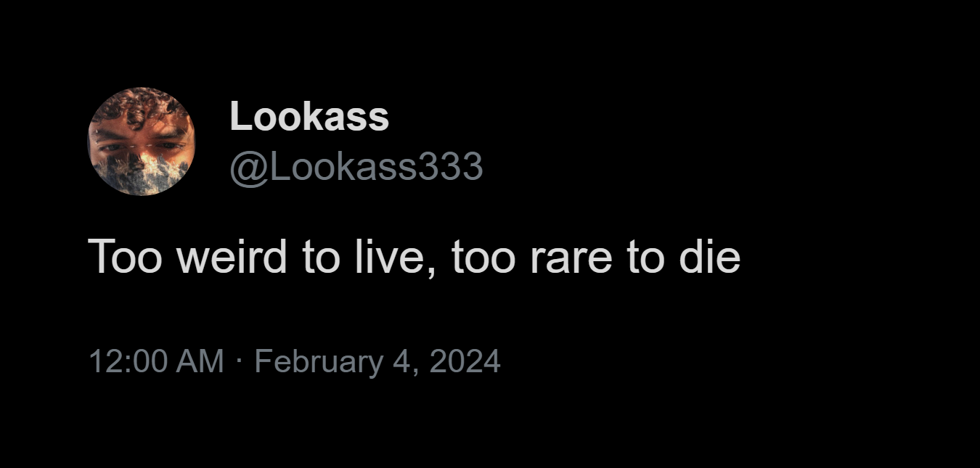Click the curly hair in the avatar
The width and height of the screenshot is (980, 468).
coord(142,105)
